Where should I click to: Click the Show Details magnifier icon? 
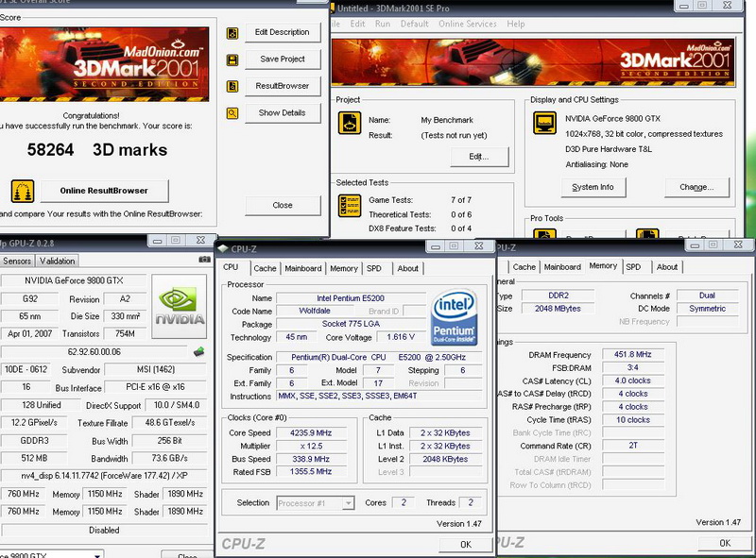232,113
